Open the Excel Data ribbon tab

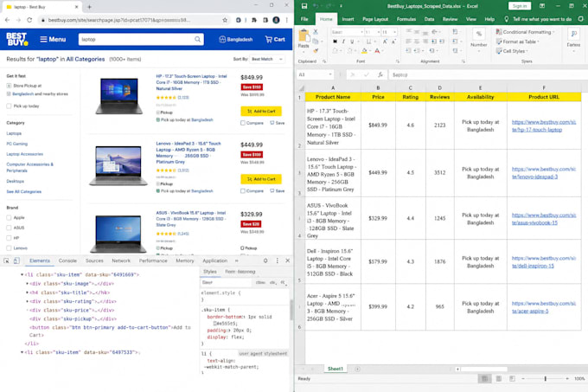click(x=430, y=19)
